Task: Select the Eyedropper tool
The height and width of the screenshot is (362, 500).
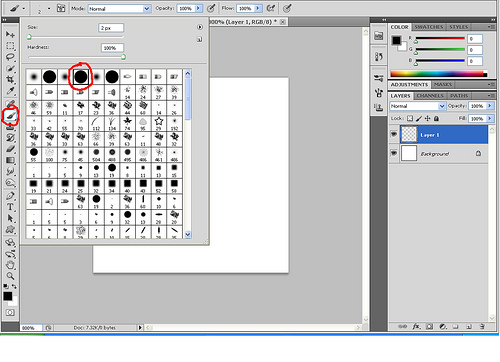Action: tap(10, 91)
